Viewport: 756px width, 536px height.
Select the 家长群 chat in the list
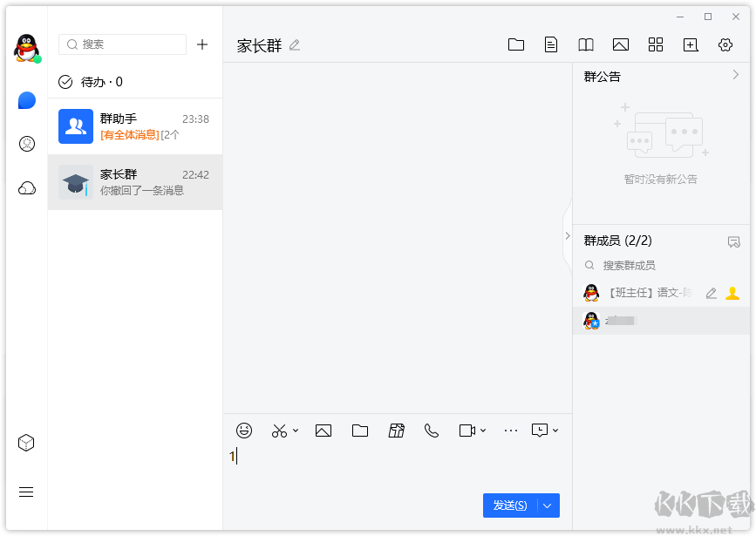(x=135, y=181)
